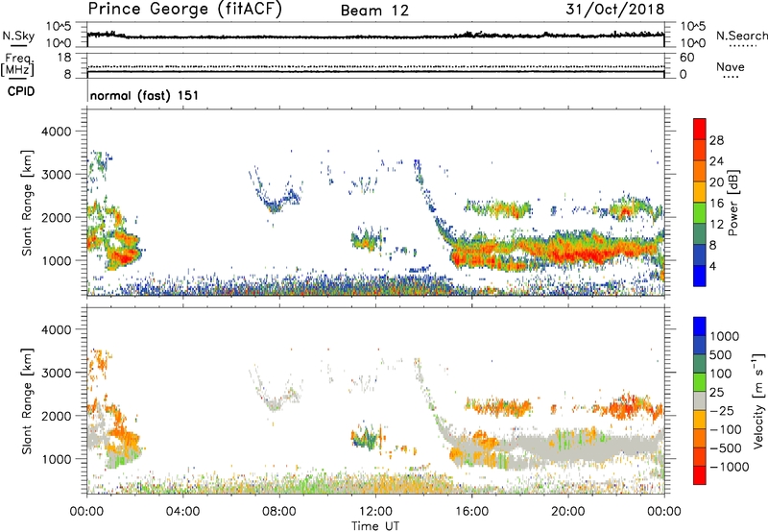Pick the light green 12–16 dB Power segment
This screenshot has width=768, height=532.
click(700, 213)
